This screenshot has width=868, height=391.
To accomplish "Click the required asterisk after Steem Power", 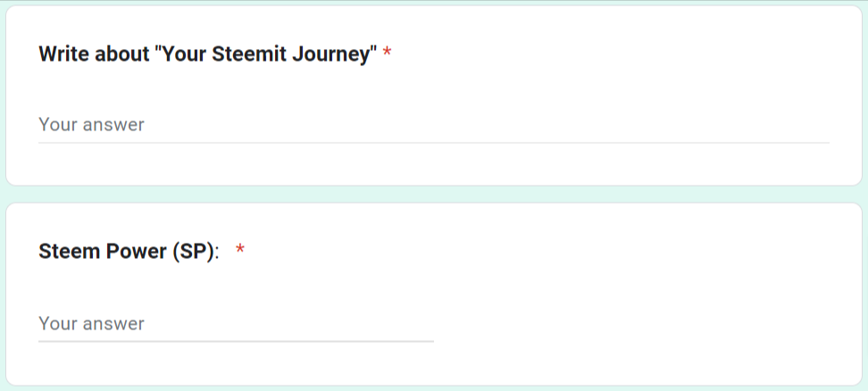I will (240, 252).
